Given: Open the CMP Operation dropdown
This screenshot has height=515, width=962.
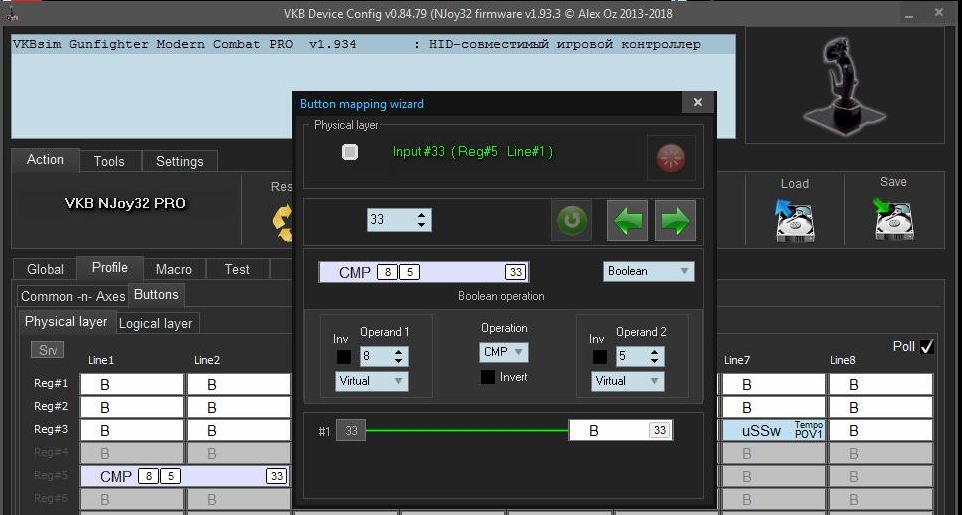Looking at the screenshot, I should (x=504, y=352).
